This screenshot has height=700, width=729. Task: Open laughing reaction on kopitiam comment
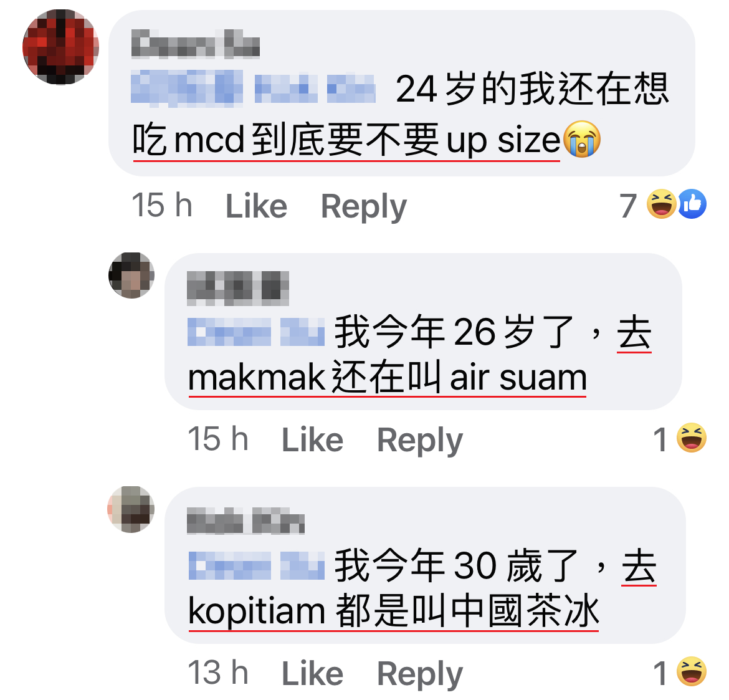coord(692,671)
